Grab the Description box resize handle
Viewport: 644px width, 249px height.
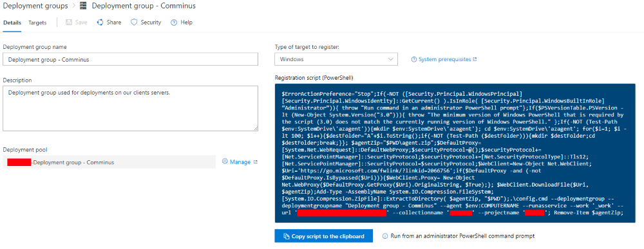(256, 128)
